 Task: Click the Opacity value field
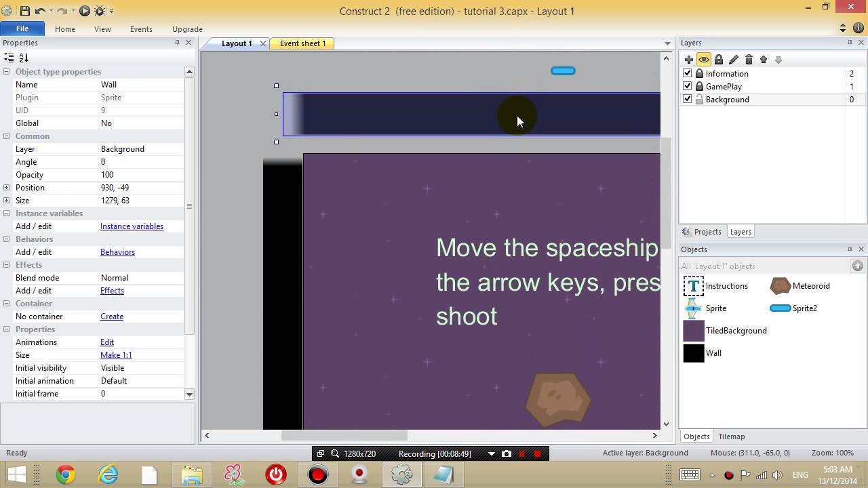(x=141, y=175)
